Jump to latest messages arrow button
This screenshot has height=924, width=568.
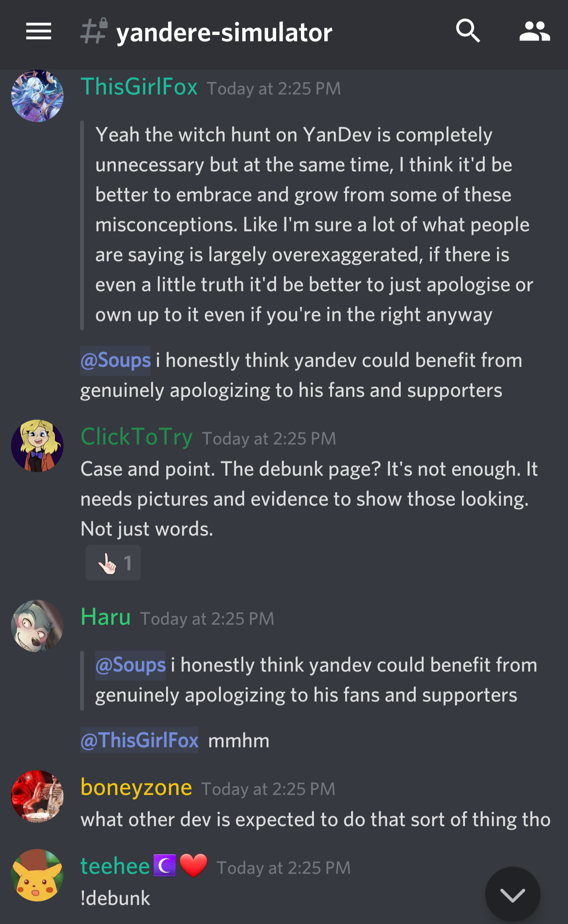pyautogui.click(x=512, y=894)
